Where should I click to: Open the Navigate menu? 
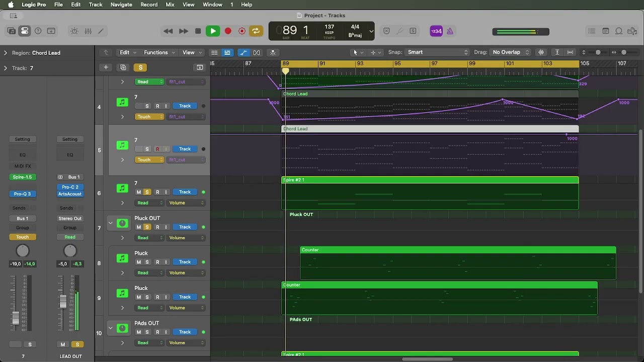pyautogui.click(x=121, y=5)
